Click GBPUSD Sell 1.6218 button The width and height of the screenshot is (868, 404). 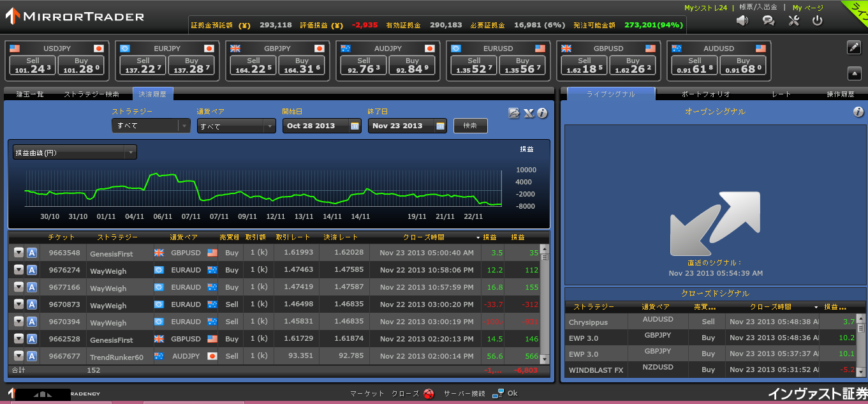585,66
